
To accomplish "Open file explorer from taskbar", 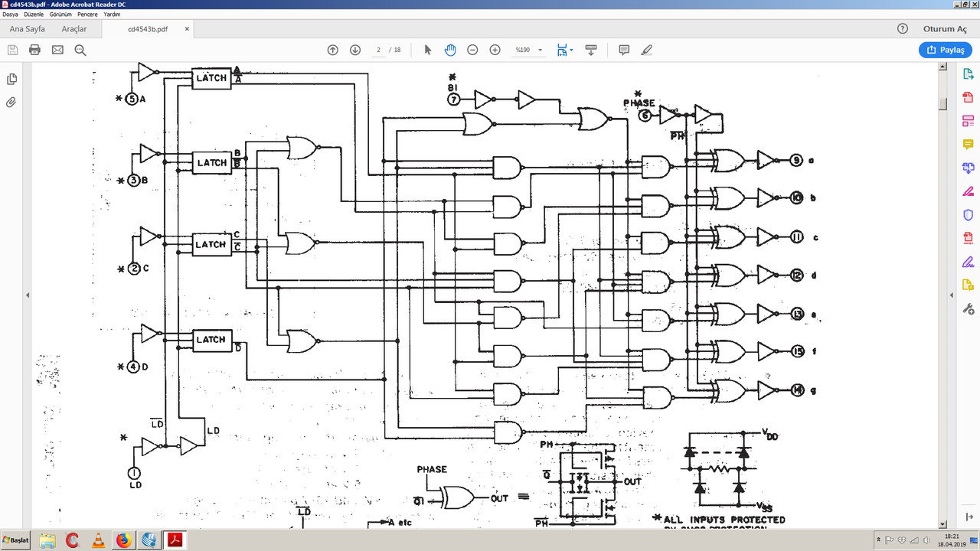I will (x=47, y=541).
